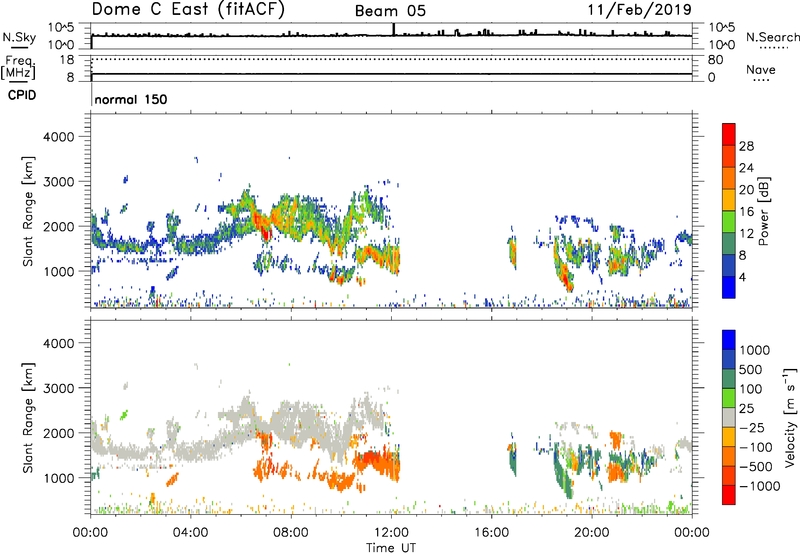800x554 pixels.
Task: Click the tall N.Sky noise spike at 12:00
Action: 393,30
